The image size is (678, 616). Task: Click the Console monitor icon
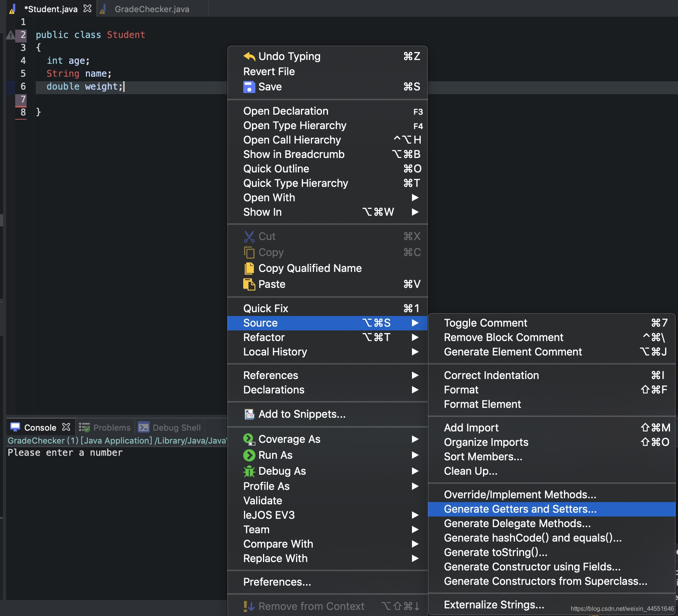coord(15,427)
